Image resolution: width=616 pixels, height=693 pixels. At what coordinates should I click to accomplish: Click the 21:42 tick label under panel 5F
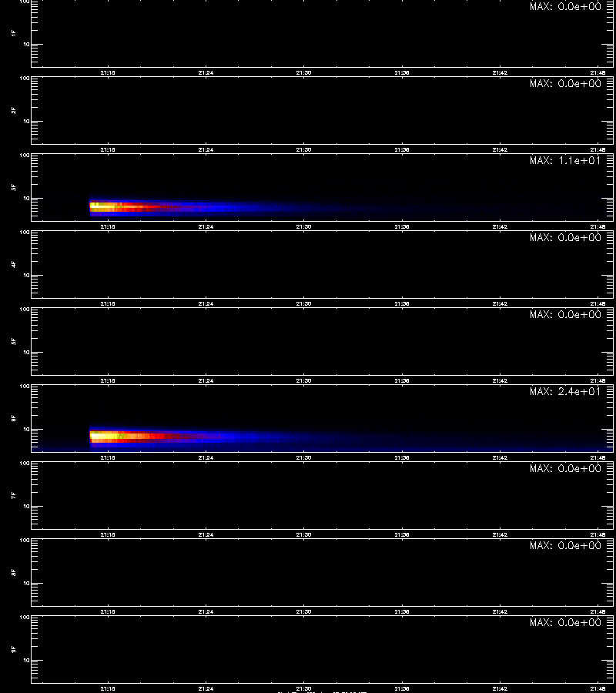500,380
